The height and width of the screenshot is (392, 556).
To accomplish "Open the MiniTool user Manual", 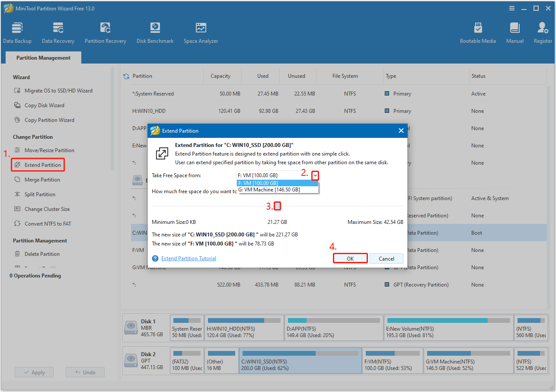I will click(514, 32).
